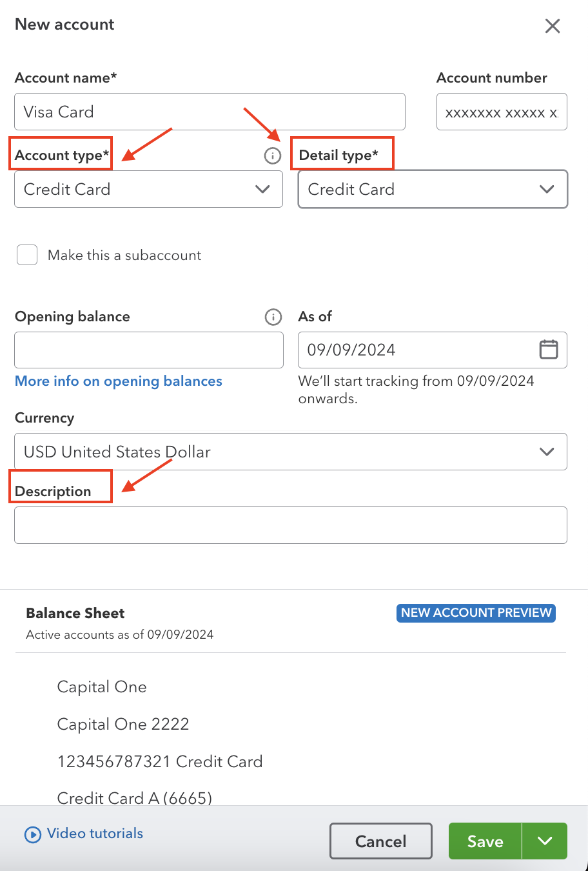Click the Opening balance info icon
The height and width of the screenshot is (871, 588).
click(x=273, y=317)
